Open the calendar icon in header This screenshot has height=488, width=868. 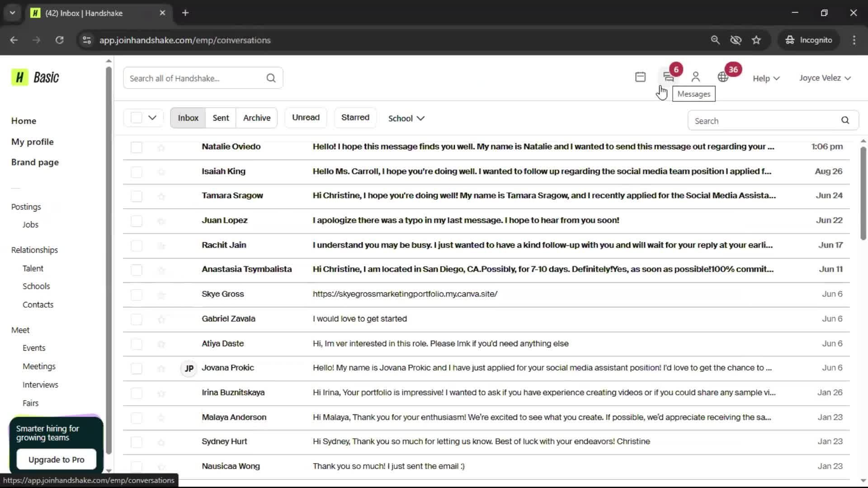(640, 77)
